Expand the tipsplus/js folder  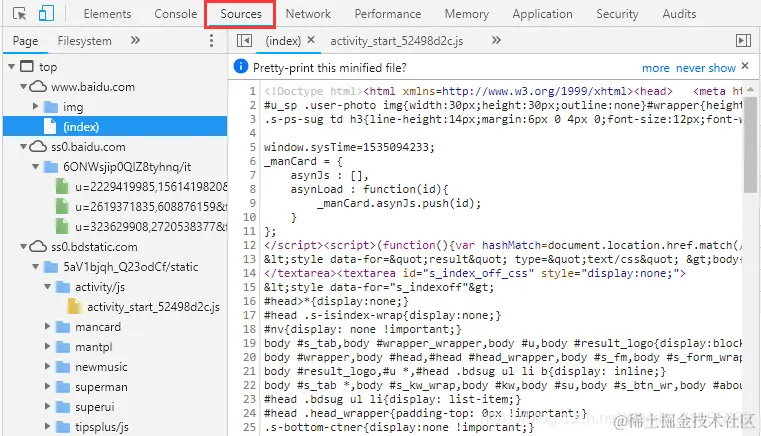pos(48,427)
